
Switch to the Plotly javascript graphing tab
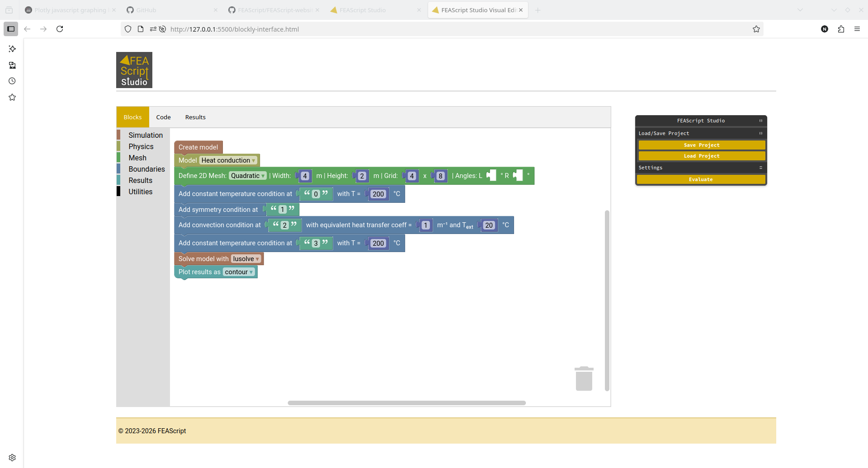pos(70,10)
